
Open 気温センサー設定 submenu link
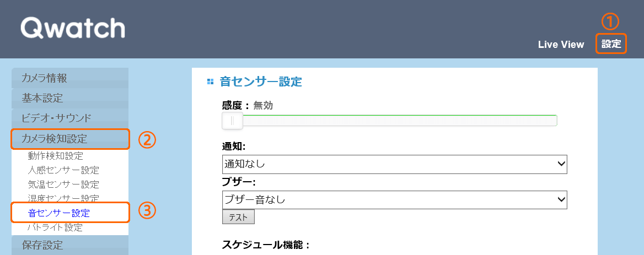coord(63,185)
